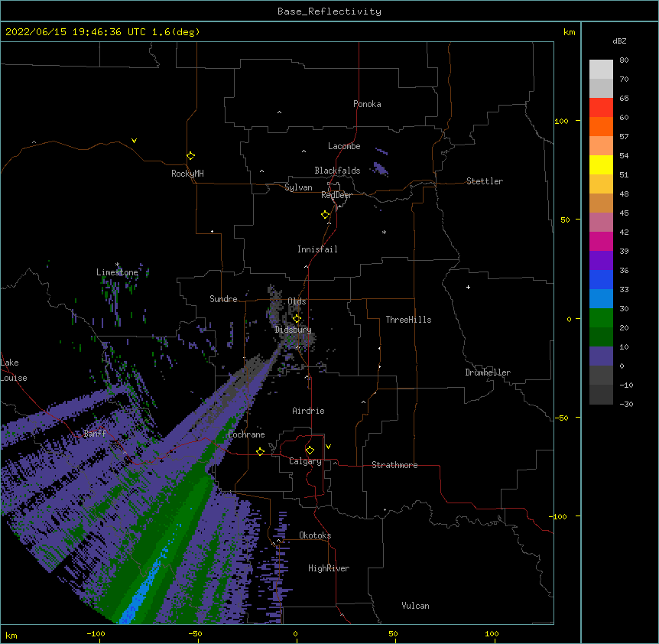This screenshot has width=659, height=644.
Task: Select the RedDeer label
Action: (336, 195)
